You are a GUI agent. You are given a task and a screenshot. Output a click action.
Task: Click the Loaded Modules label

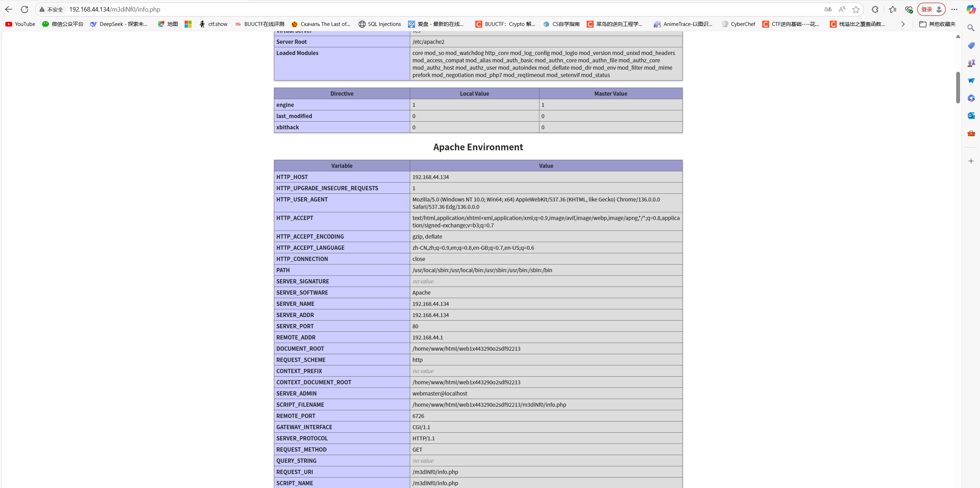297,53
